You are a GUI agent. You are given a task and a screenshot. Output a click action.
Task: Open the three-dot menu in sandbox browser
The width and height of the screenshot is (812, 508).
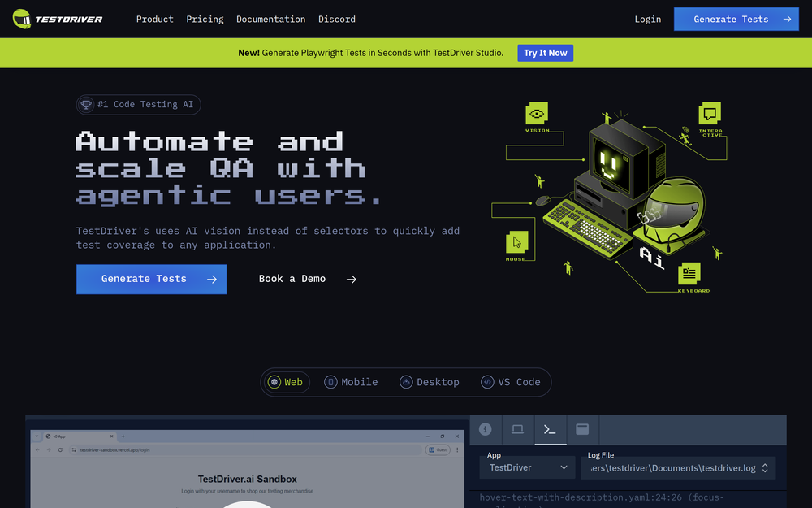pyautogui.click(x=457, y=450)
